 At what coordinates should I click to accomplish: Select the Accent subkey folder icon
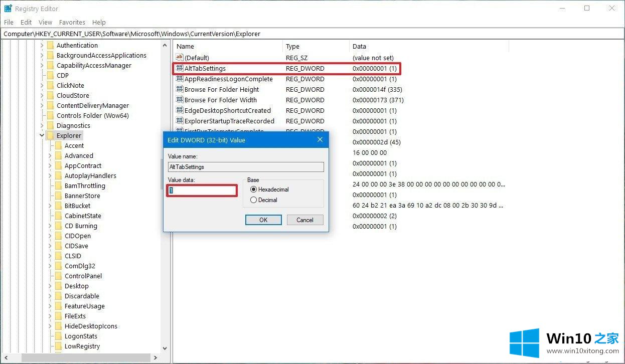58,145
